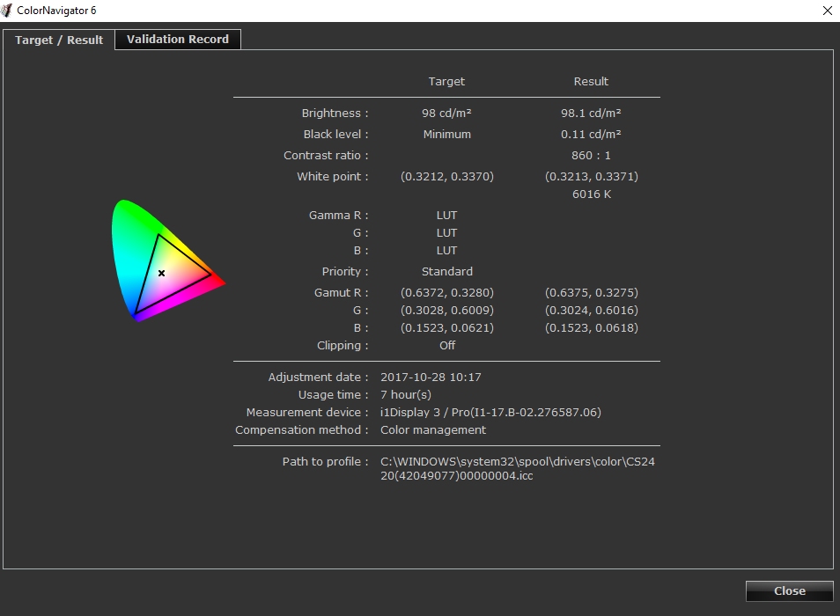The image size is (840, 616).
Task: Click the ColorNavigator 6 window title
Action: 56,11
